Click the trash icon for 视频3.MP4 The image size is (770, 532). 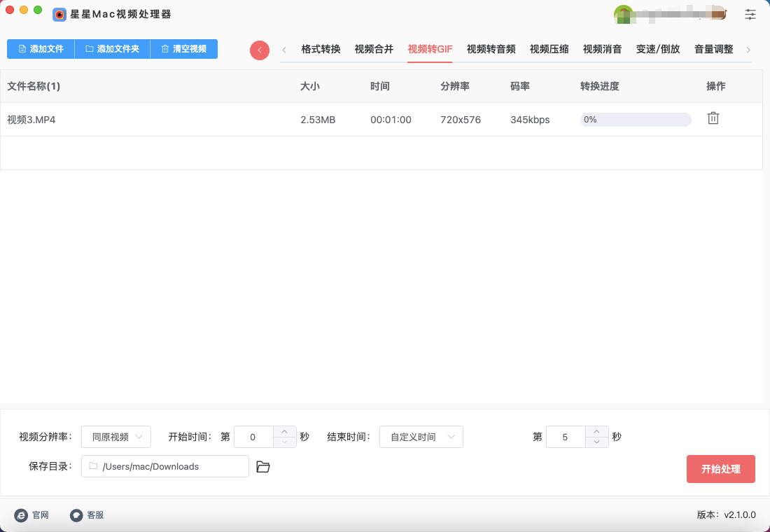(x=713, y=118)
